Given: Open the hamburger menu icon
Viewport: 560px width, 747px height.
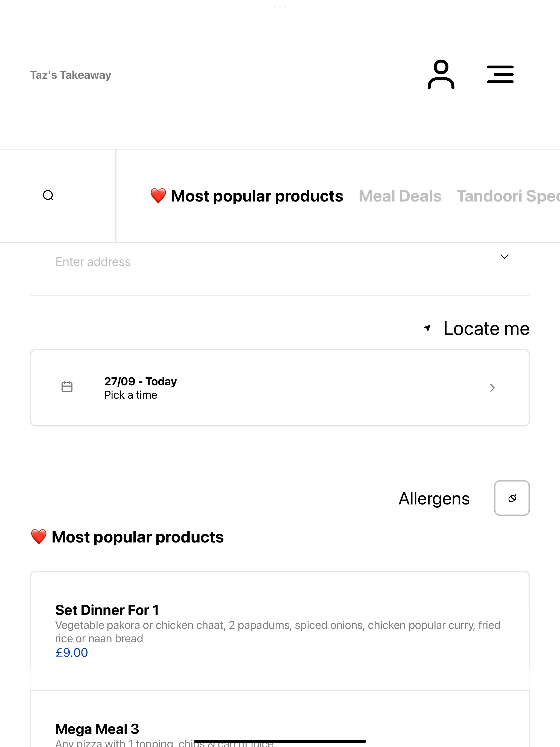Looking at the screenshot, I should point(500,74).
